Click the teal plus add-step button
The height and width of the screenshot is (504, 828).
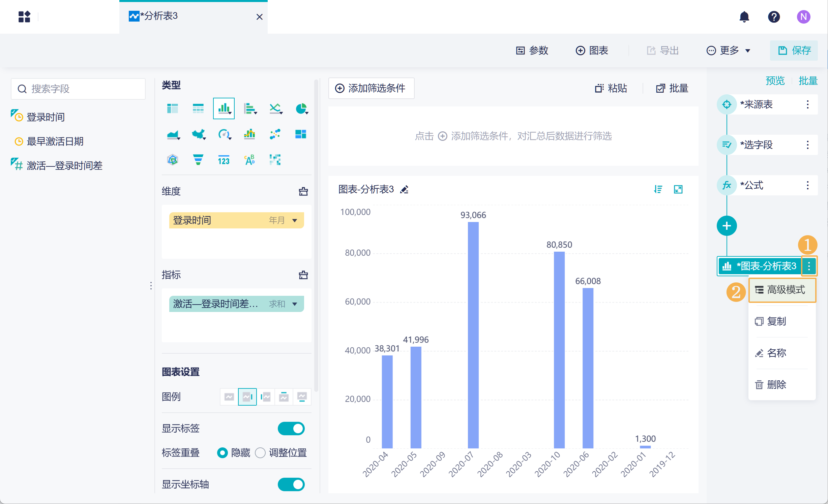click(727, 226)
